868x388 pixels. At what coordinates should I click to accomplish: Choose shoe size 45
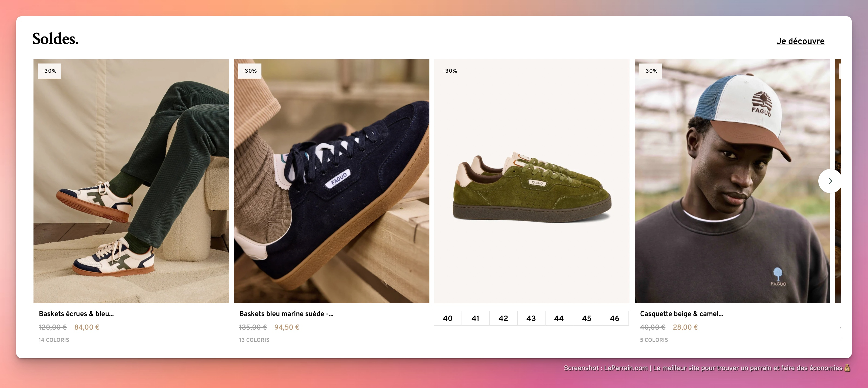[x=587, y=318]
